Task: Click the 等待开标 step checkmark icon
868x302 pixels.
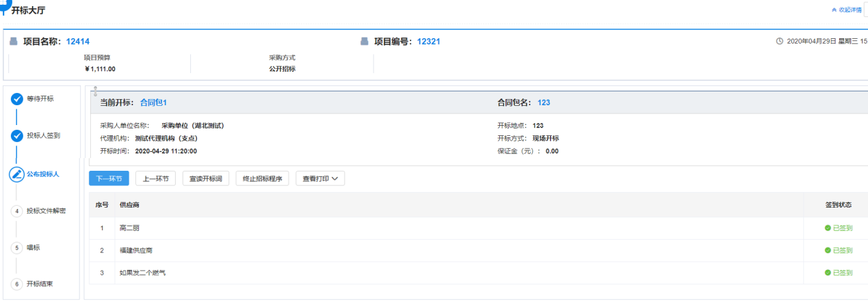Action: [x=17, y=99]
